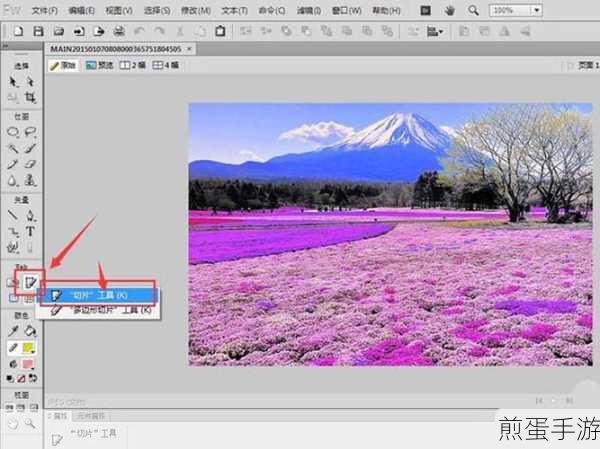Select the Paint Bucket tool
Image resolution: width=600 pixels, height=449 pixels.
[30, 331]
